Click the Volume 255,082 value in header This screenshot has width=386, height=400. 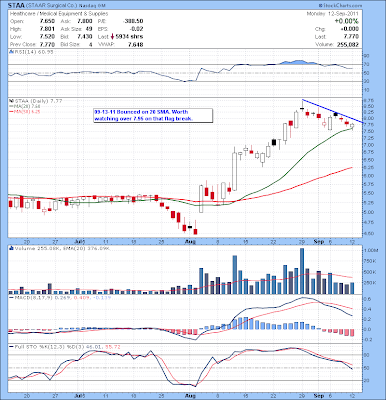(x=347, y=44)
